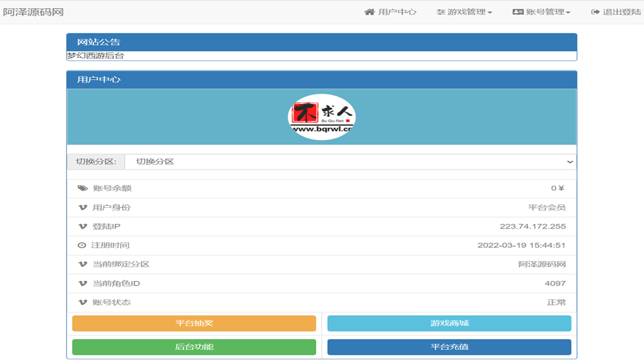The image size is (644, 362).
Task: Click the V icon next to 登陆IP
Action: 83,226
